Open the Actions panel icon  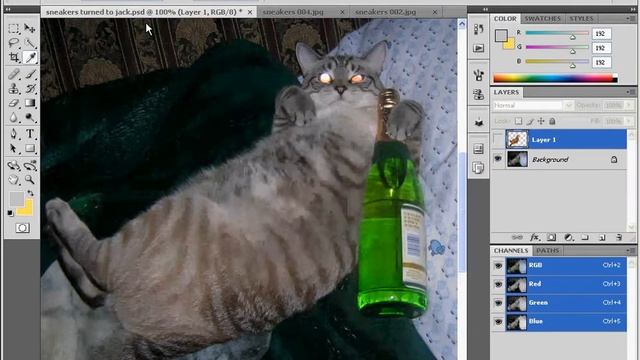tap(478, 48)
